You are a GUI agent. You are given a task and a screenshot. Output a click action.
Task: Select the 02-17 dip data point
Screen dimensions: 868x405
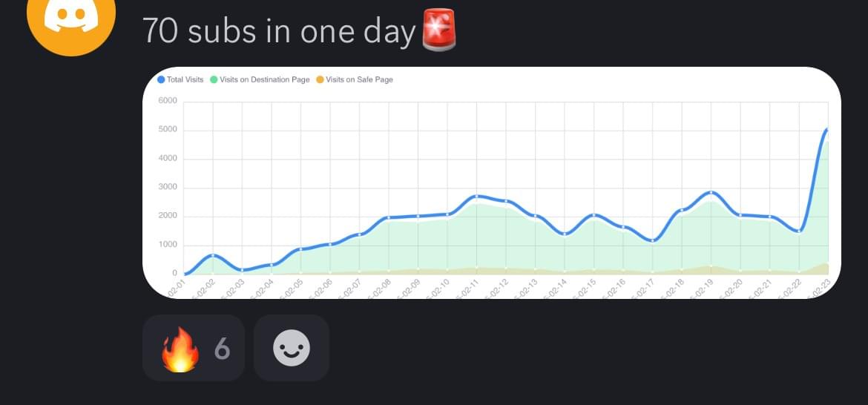[x=652, y=240]
